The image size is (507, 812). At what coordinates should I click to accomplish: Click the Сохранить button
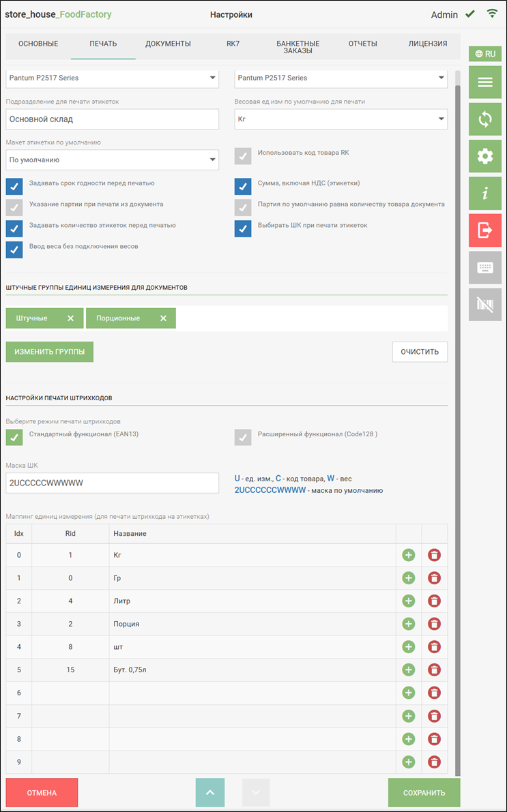424,793
